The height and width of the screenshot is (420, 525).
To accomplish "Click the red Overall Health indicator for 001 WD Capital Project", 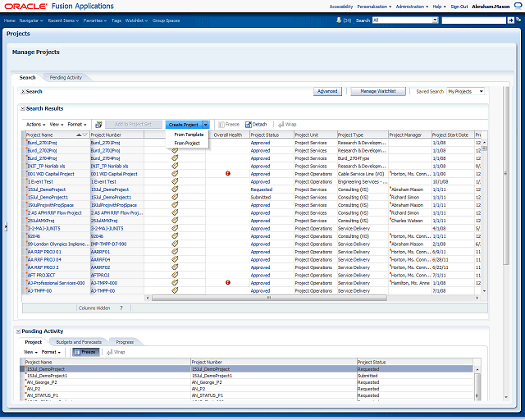I will 228,174.
